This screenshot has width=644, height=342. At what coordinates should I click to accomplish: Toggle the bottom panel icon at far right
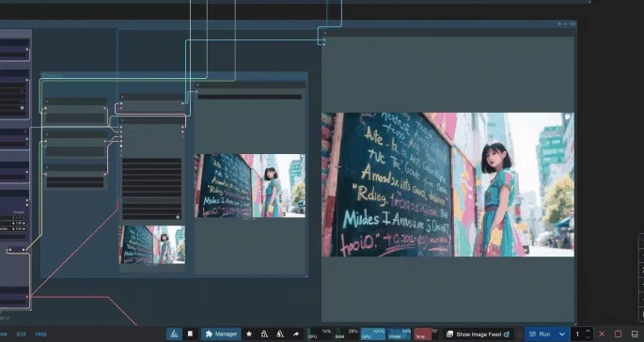(x=635, y=334)
